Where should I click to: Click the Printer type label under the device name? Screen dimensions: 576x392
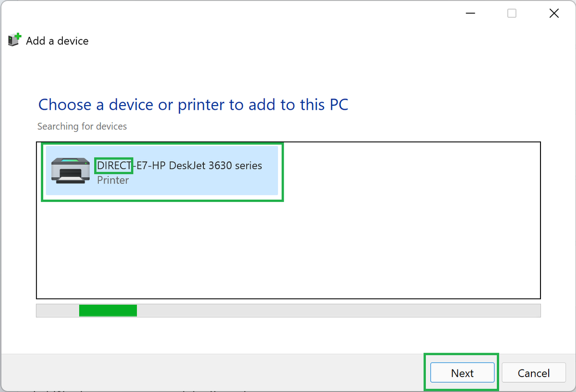[x=113, y=180]
